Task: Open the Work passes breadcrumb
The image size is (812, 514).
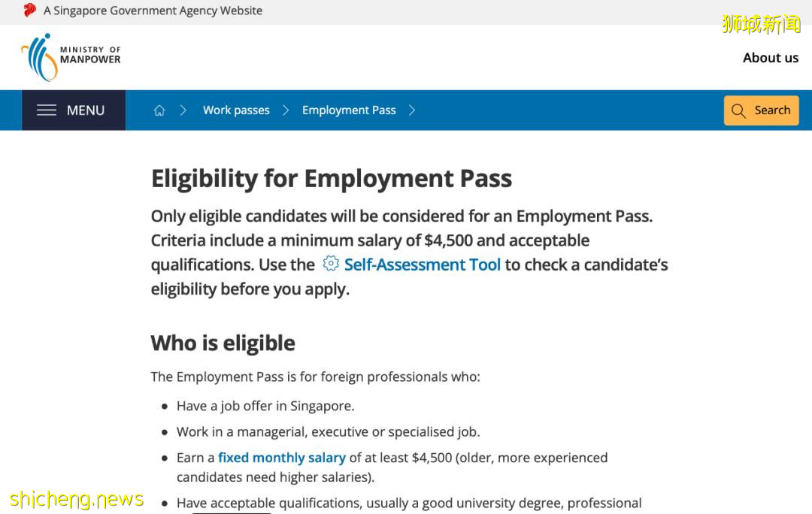Action: (x=236, y=110)
